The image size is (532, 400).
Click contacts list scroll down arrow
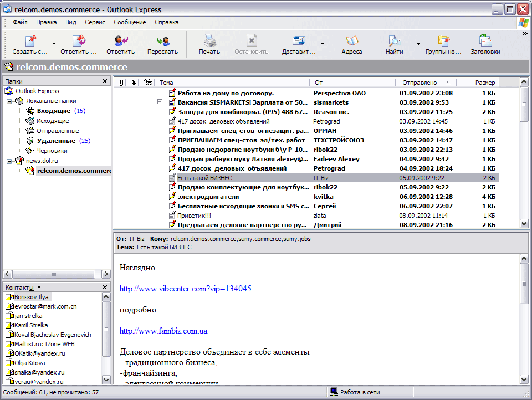106,380
